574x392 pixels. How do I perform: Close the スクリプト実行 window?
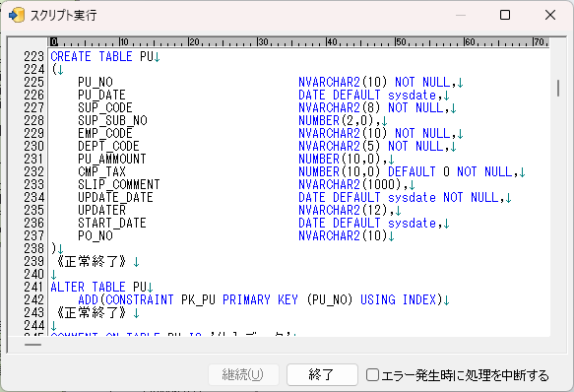click(550, 15)
